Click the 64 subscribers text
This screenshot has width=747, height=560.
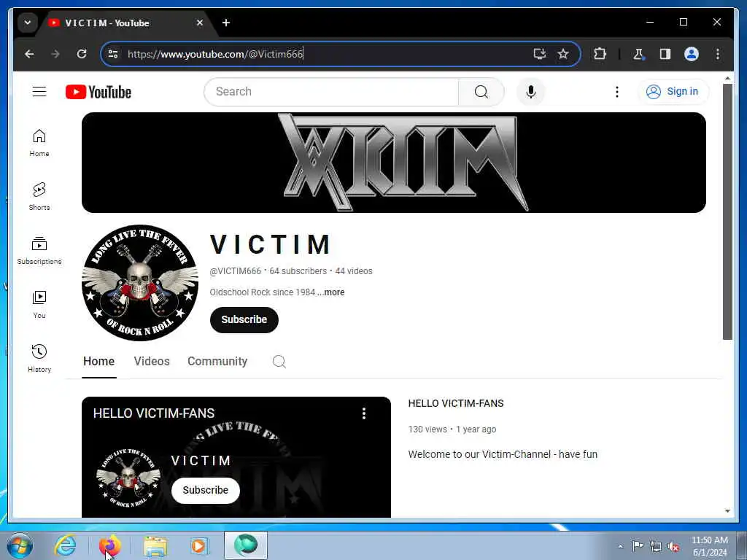[298, 271]
